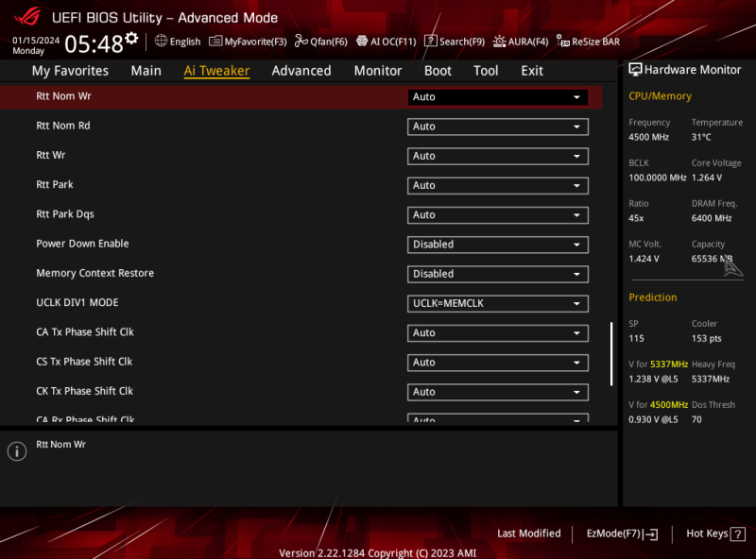Viewport: 756px width, 559px height.
Task: Expand CA Tx Phase Shift Clk dropdown
Action: (498, 333)
